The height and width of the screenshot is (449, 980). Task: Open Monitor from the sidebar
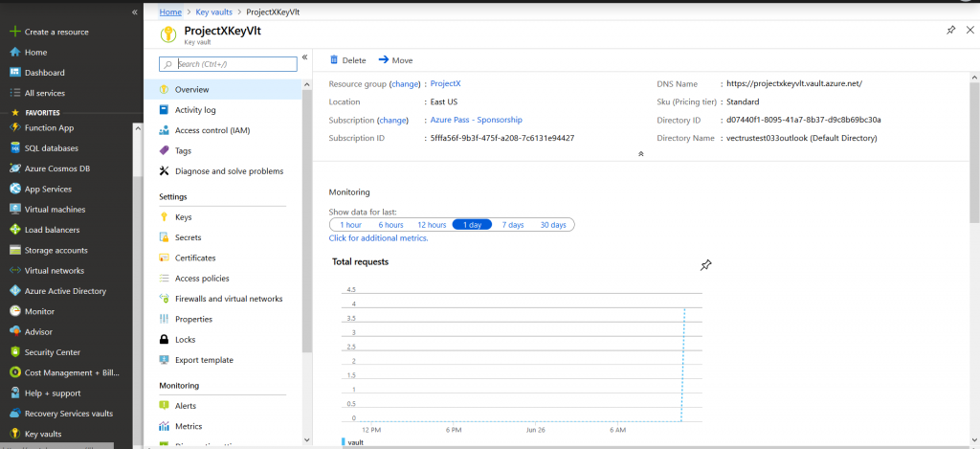39,311
